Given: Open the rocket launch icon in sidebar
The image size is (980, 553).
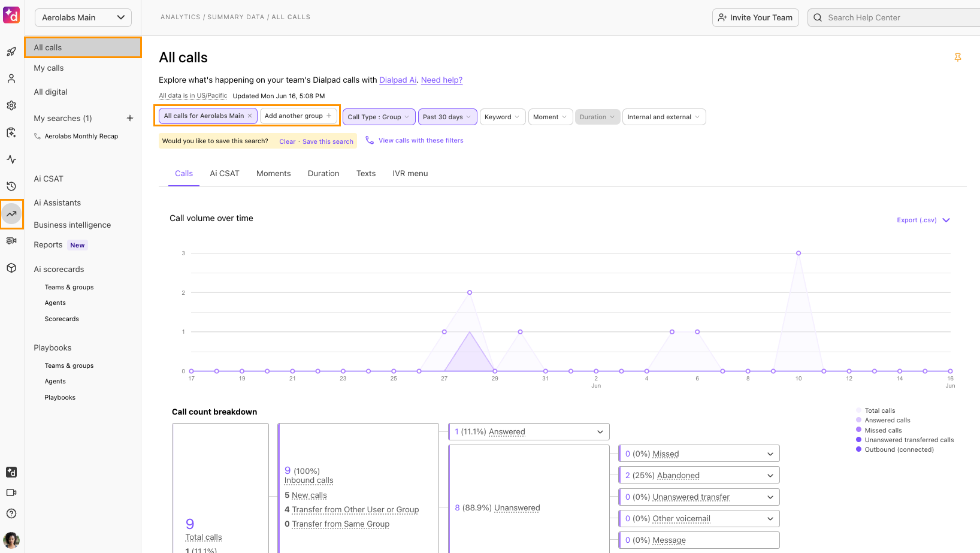Looking at the screenshot, I should point(11,52).
